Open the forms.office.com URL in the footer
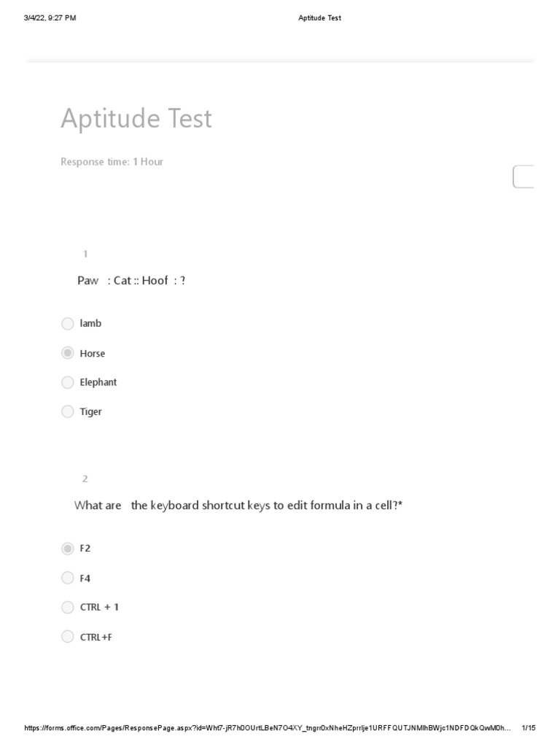 267,728
